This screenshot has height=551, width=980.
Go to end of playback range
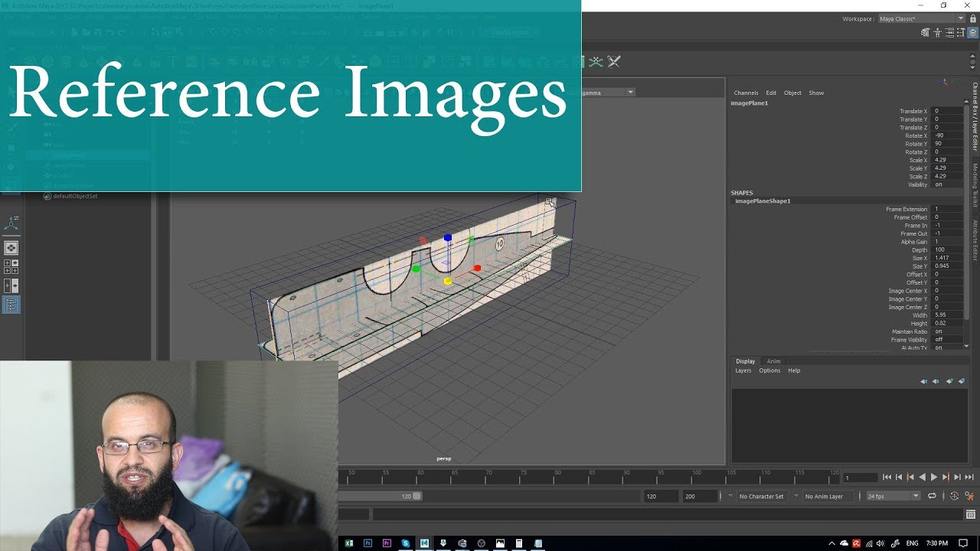pos(969,477)
